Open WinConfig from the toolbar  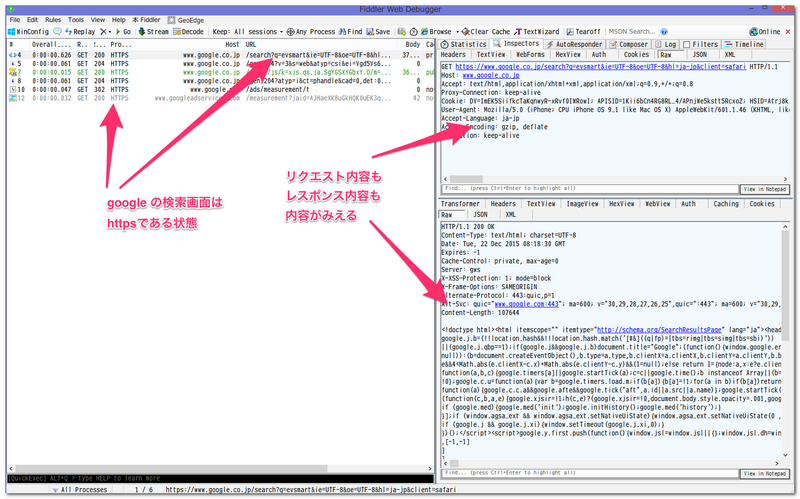tap(29, 32)
